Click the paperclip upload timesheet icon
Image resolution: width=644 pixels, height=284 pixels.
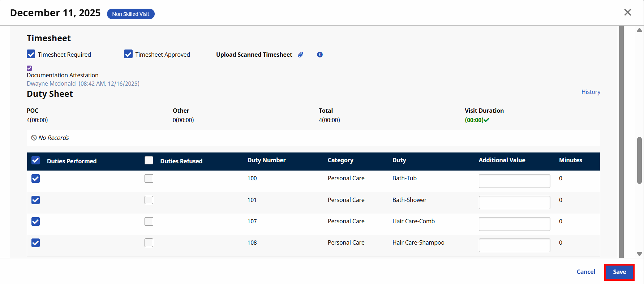tap(300, 55)
